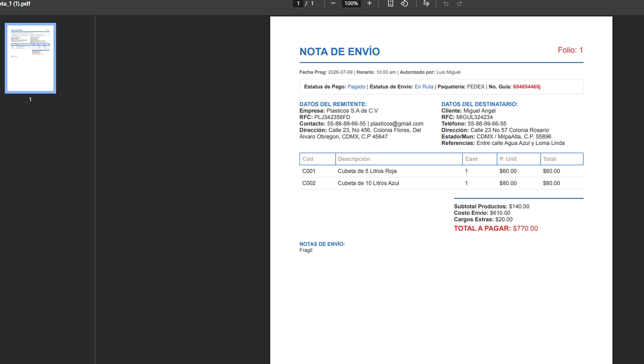Click the En Ruta shipping status
Image resolution: width=644 pixels, height=364 pixels.
pos(424,87)
